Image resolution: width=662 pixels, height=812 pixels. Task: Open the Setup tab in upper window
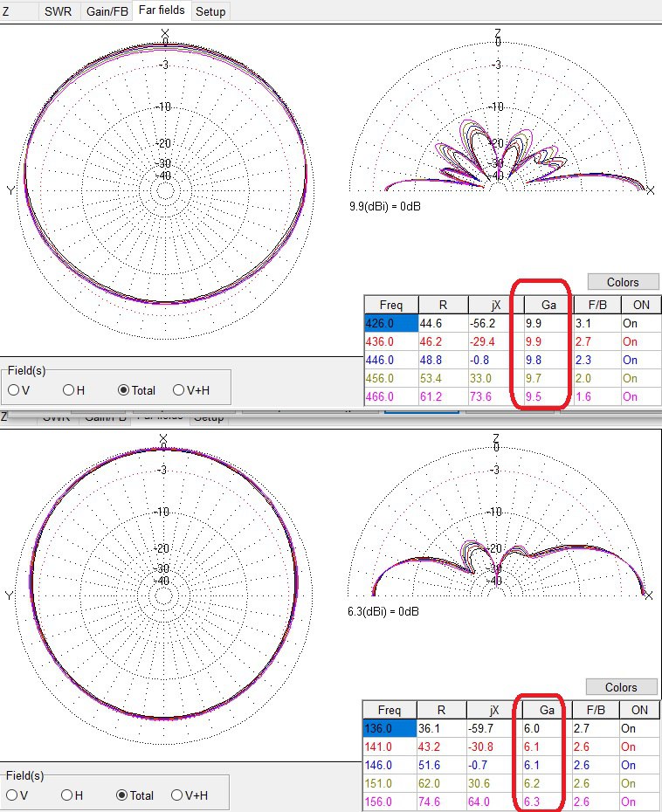tap(210, 11)
